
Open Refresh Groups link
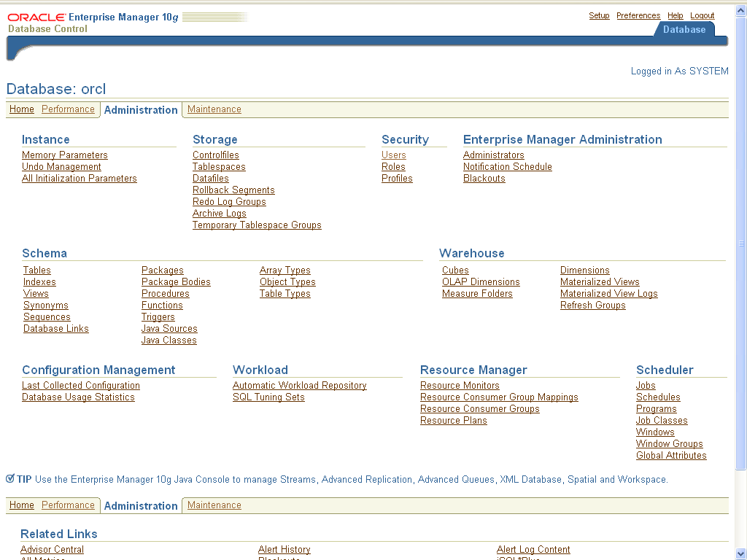pos(592,306)
